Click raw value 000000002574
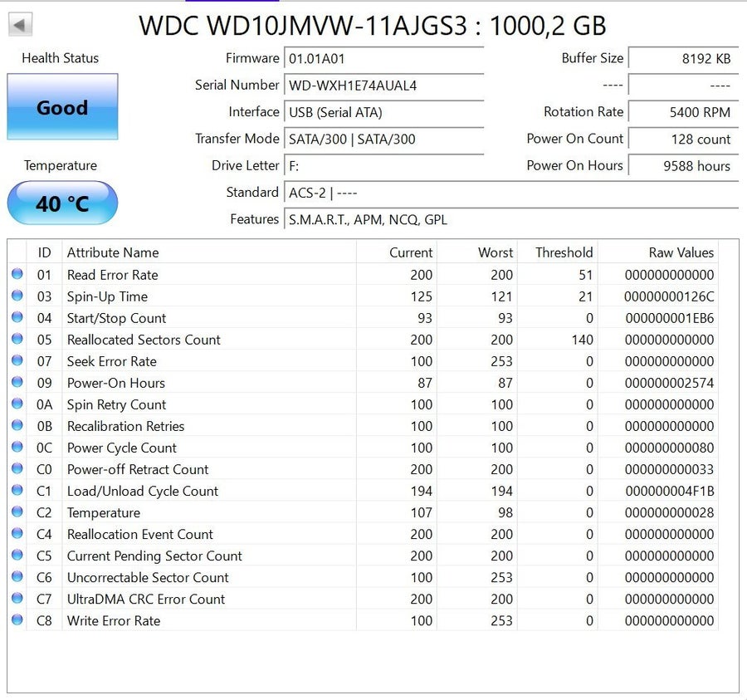747x700 pixels. coord(669,383)
